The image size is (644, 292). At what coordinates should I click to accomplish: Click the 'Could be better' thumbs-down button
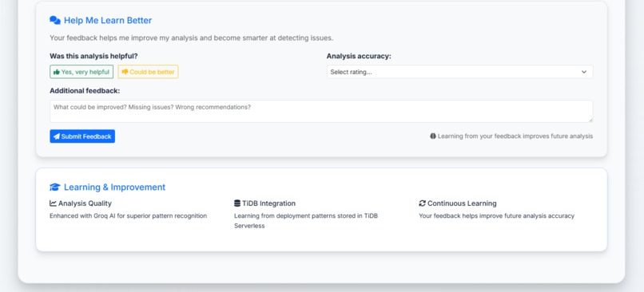(148, 72)
